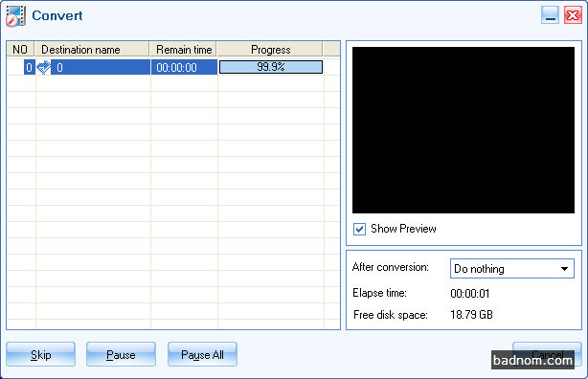
Task: Click the Remain time column header
Action: [183, 49]
